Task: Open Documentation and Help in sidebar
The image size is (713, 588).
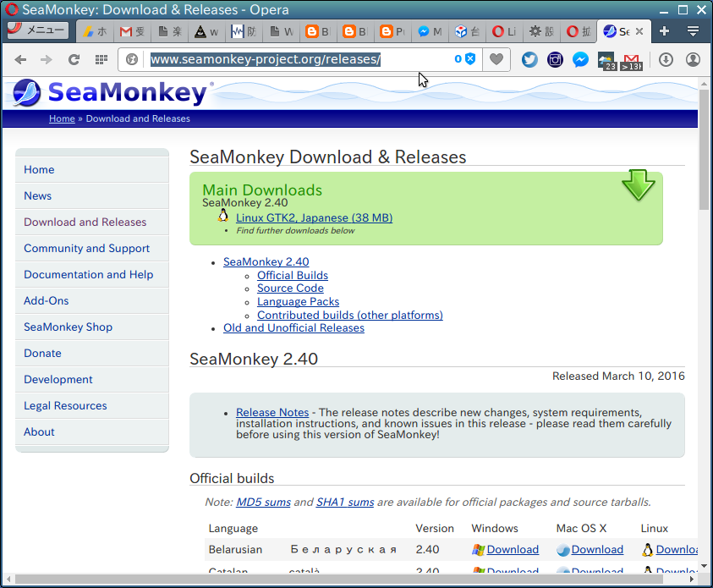Action: pyautogui.click(x=92, y=275)
